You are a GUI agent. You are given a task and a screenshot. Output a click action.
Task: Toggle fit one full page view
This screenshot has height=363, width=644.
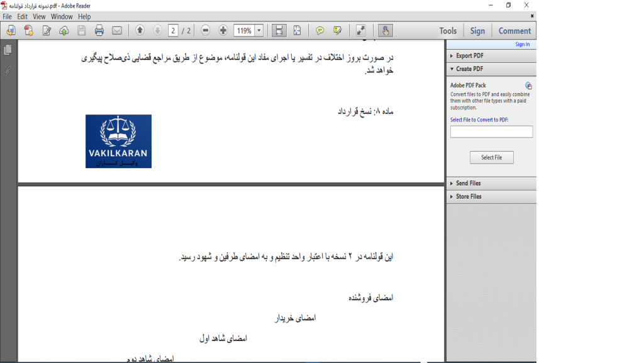coord(297,30)
